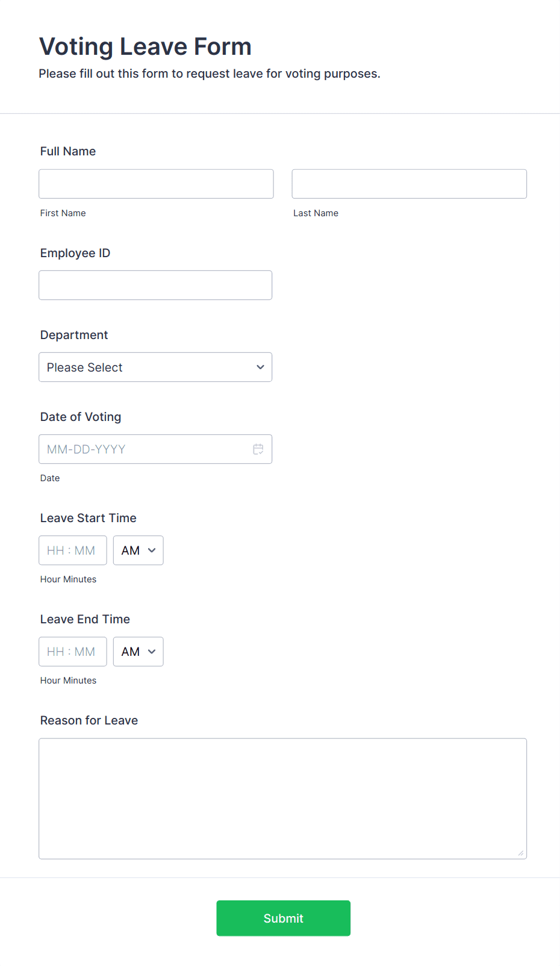Click the Employee ID label
Viewport: 560px width, 966px height.
point(75,253)
